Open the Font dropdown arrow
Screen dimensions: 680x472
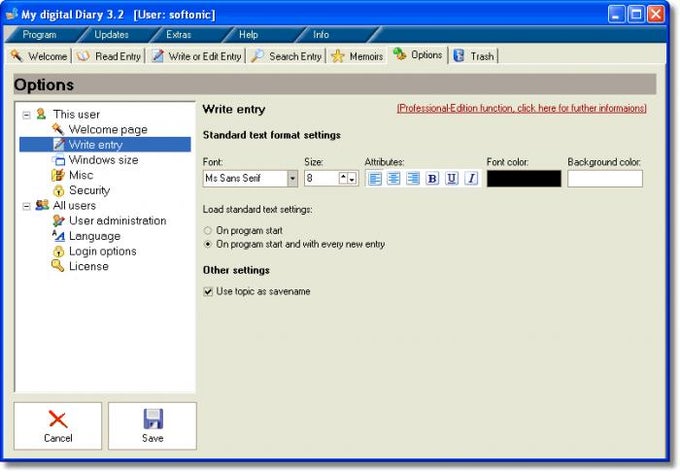[x=292, y=178]
